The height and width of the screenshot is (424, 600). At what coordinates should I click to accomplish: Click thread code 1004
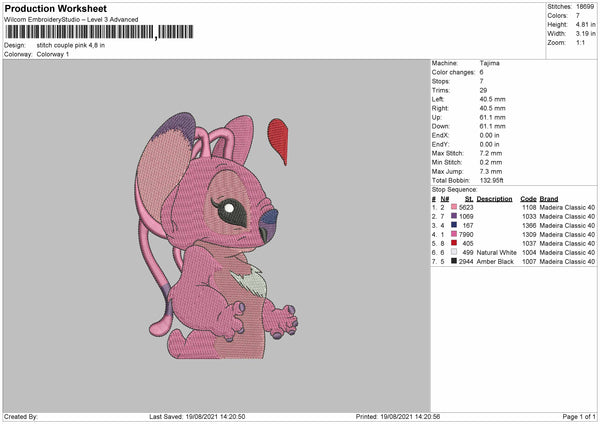click(x=529, y=253)
